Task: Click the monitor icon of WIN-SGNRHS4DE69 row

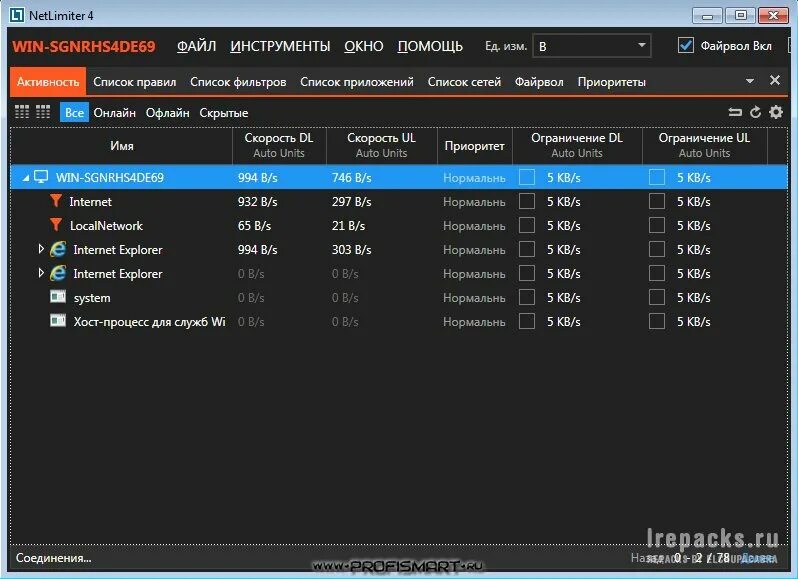Action: [x=41, y=177]
